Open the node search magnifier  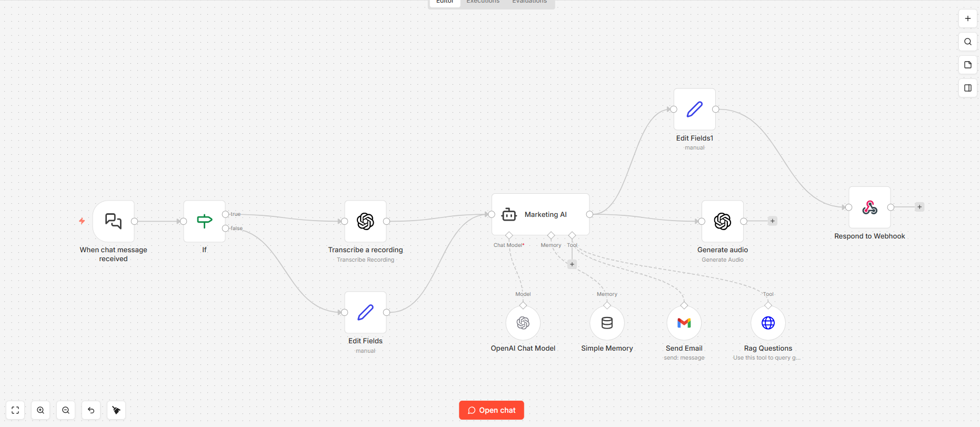968,42
